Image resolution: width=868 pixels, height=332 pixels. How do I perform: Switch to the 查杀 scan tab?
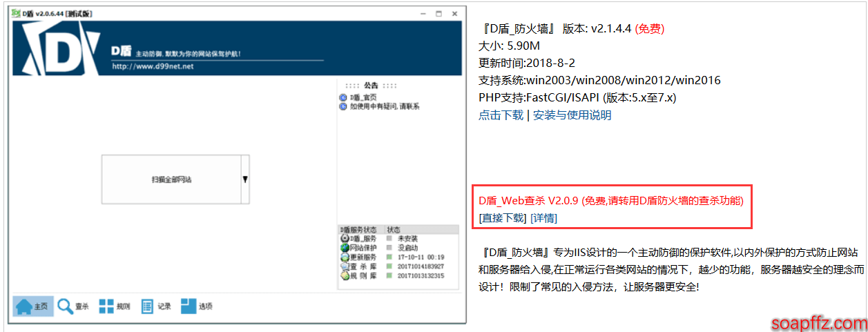pyautogui.click(x=73, y=306)
